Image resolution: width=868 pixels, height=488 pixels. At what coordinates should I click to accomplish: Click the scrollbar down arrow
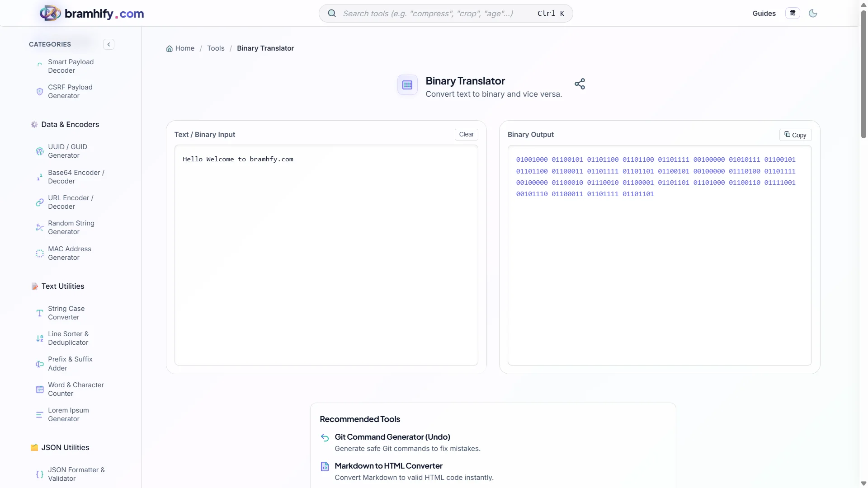click(863, 483)
